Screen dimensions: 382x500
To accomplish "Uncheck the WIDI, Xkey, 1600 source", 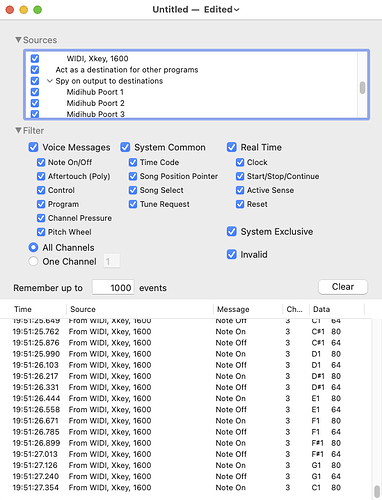I will [35, 59].
